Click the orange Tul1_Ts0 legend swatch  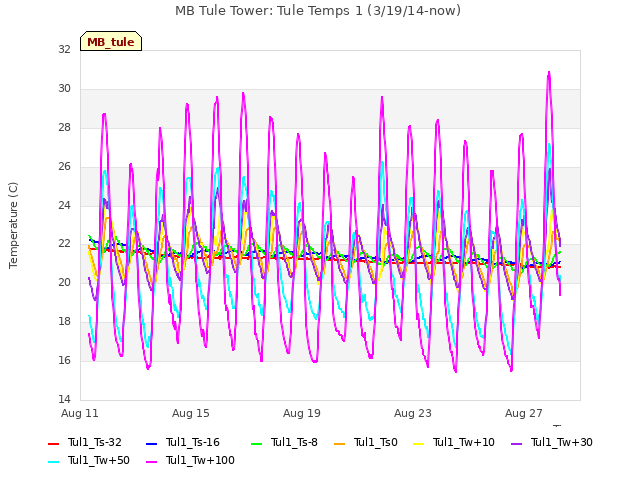[339, 443]
